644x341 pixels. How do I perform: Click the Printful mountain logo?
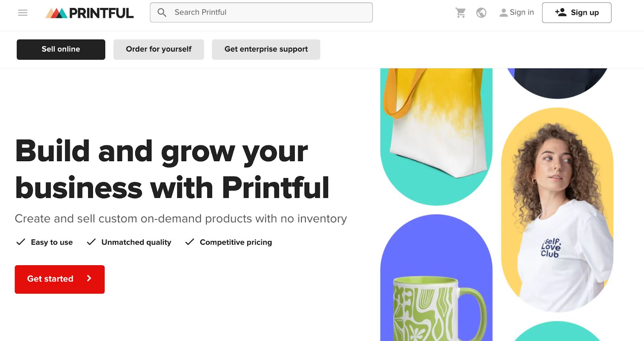57,13
